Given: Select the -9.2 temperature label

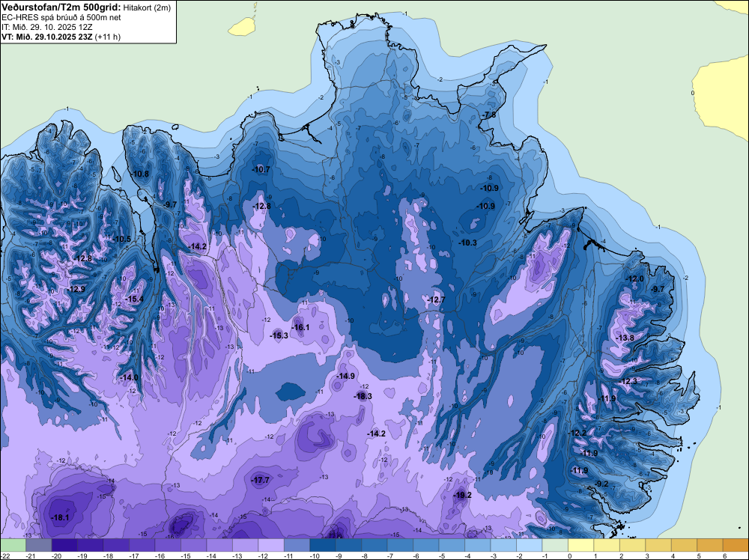Looking at the screenshot, I should 601,484.
